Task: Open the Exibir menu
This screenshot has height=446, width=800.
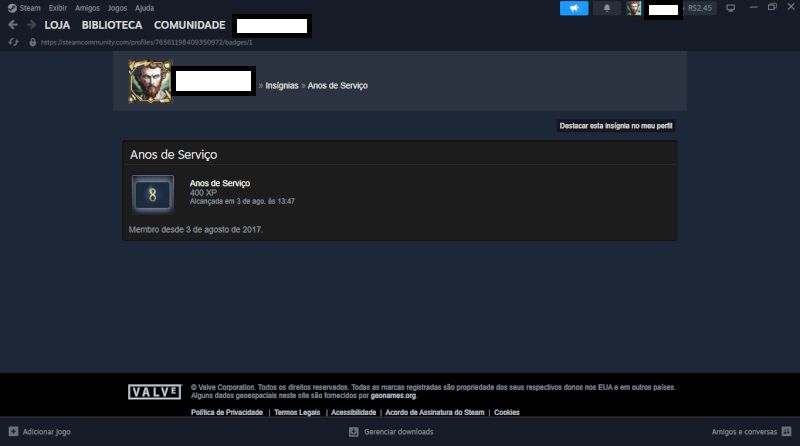Action: point(58,8)
